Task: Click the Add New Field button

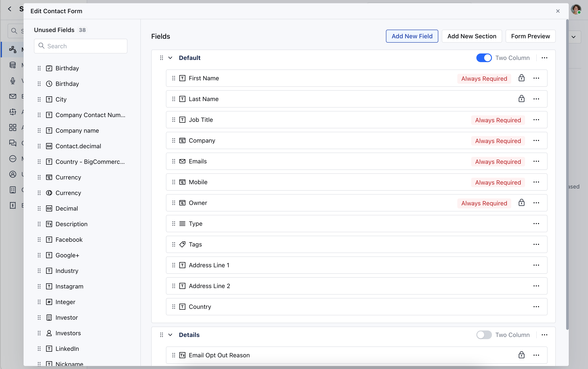Action: [412, 36]
